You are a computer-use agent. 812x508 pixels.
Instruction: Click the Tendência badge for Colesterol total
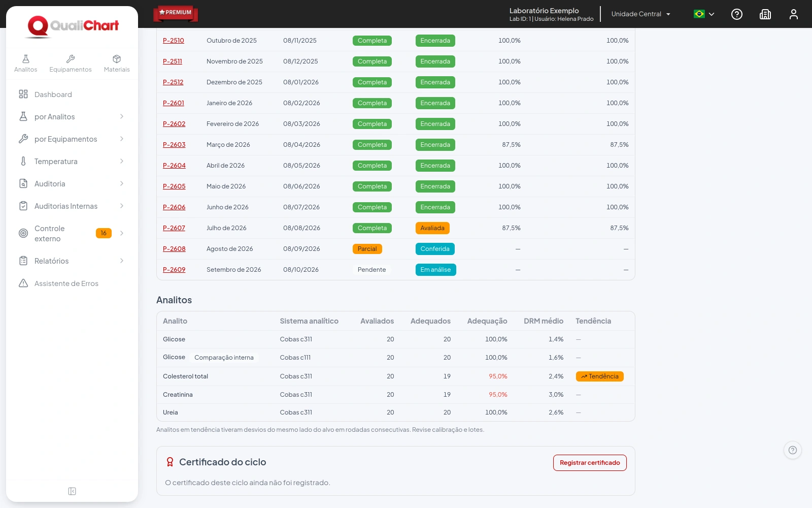coord(600,376)
